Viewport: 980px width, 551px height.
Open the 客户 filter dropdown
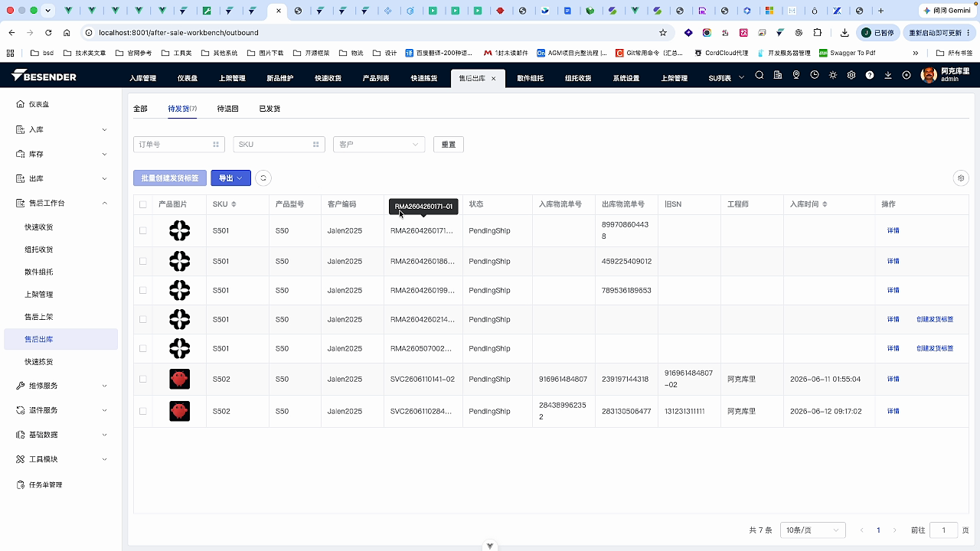click(x=379, y=144)
